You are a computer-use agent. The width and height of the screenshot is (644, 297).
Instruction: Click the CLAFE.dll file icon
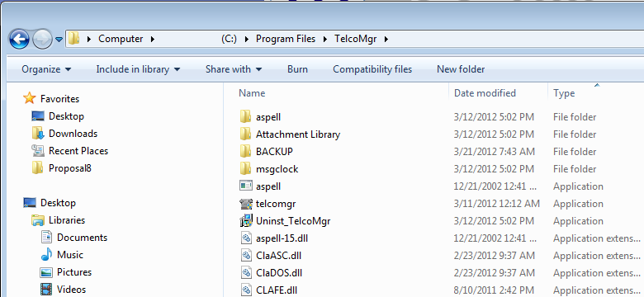coord(245,290)
